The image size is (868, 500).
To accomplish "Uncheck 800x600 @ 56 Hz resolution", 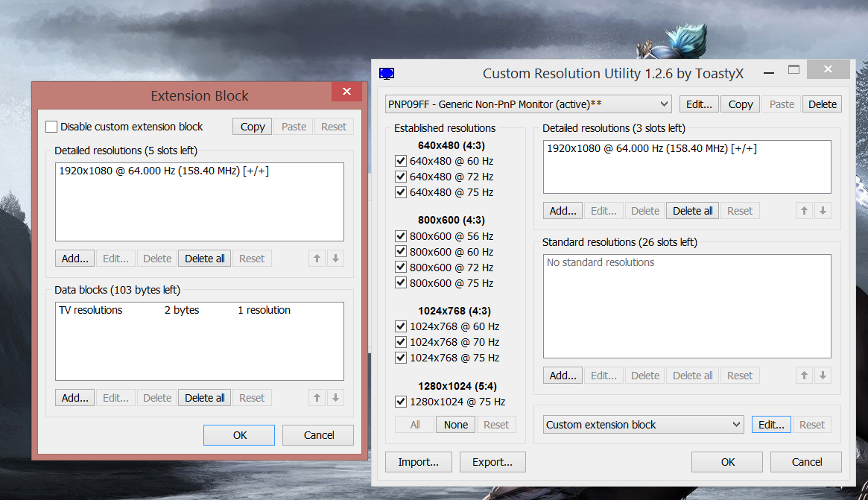I will pyautogui.click(x=401, y=236).
